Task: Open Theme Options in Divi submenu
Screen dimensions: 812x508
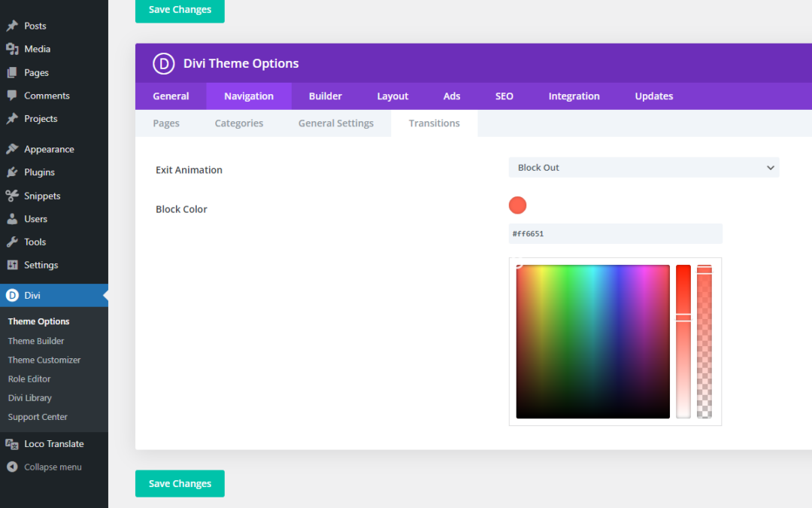Action: coord(39,321)
